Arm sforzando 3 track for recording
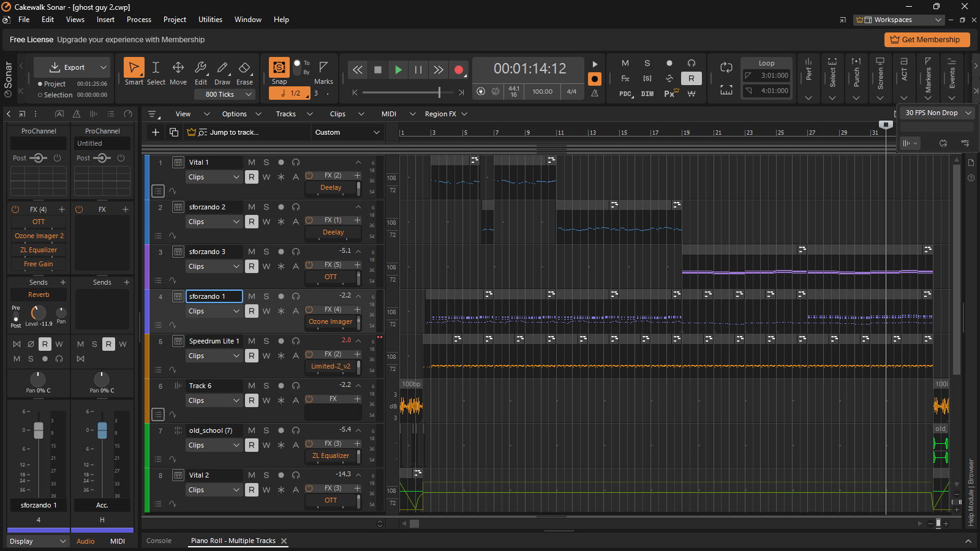The image size is (980, 551). [281, 252]
